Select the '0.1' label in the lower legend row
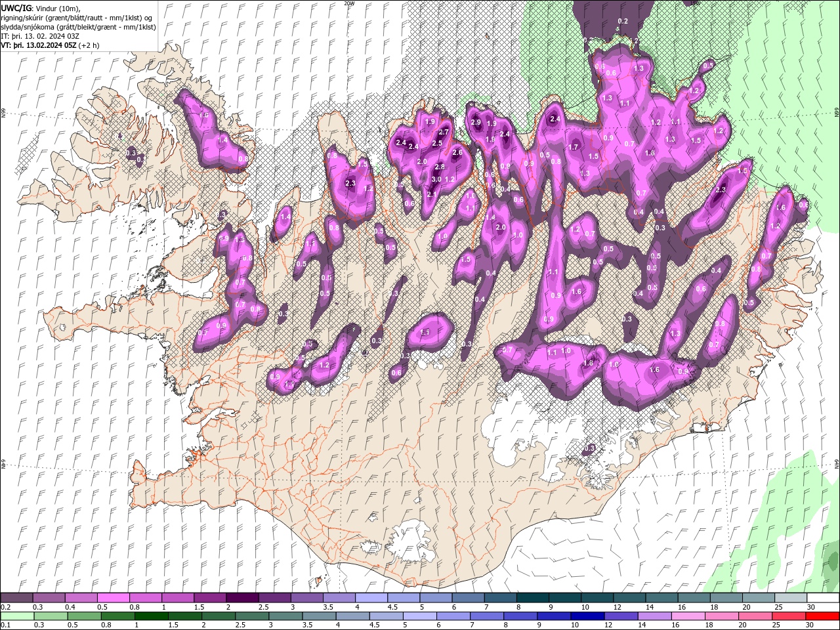Viewport: 840px width, 630px height. pyautogui.click(x=6, y=625)
